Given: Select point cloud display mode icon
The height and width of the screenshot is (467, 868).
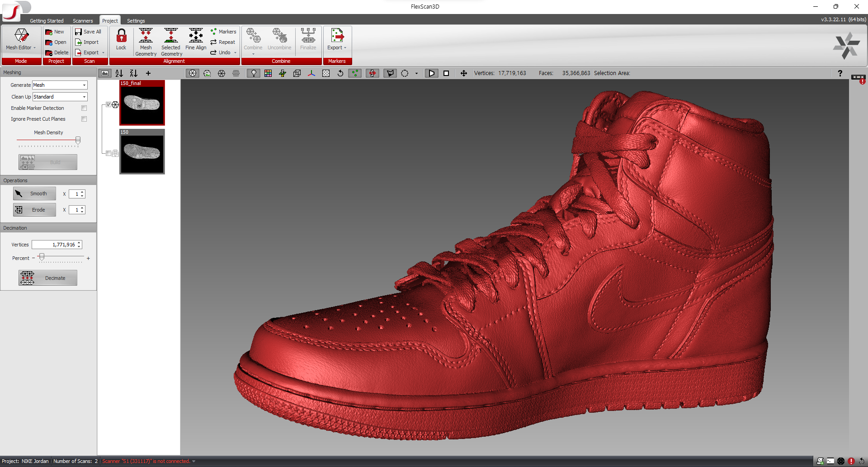Looking at the screenshot, I should [x=236, y=73].
